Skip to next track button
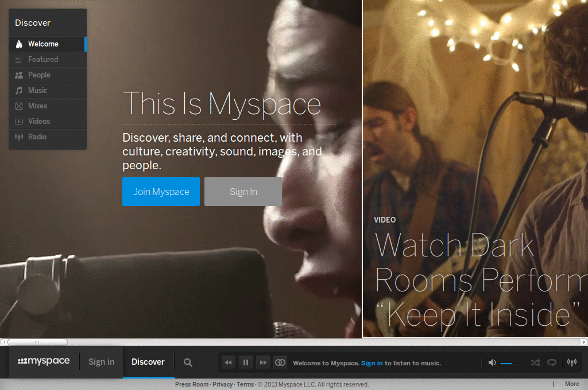Image resolution: width=588 pixels, height=390 pixels. (x=263, y=362)
